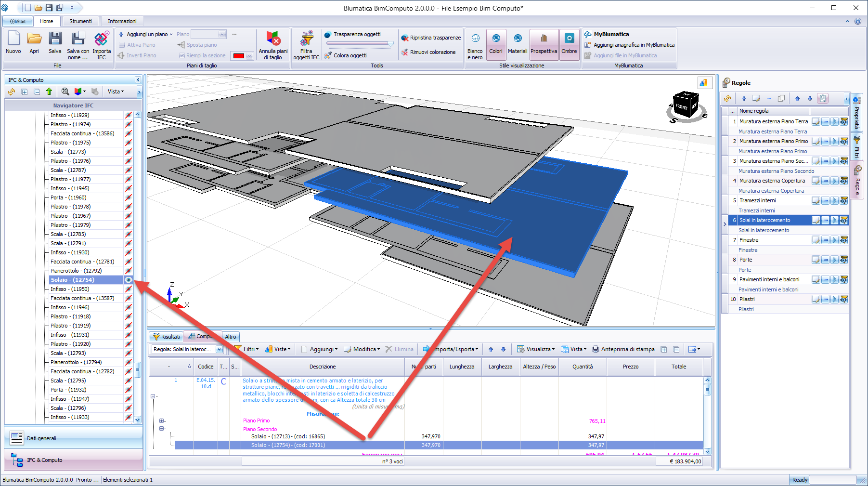Switch to Informazioni ribbon tab
This screenshot has height=486, width=868.
pos(122,21)
